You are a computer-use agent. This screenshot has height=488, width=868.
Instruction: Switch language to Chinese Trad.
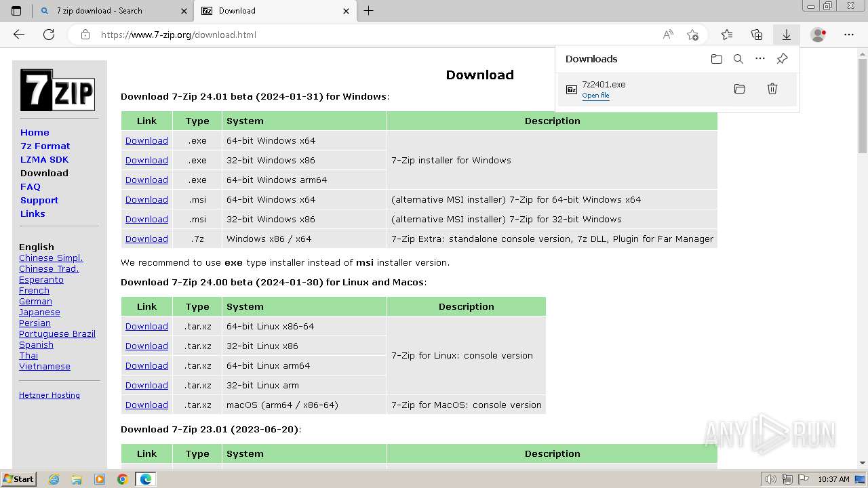click(49, 268)
